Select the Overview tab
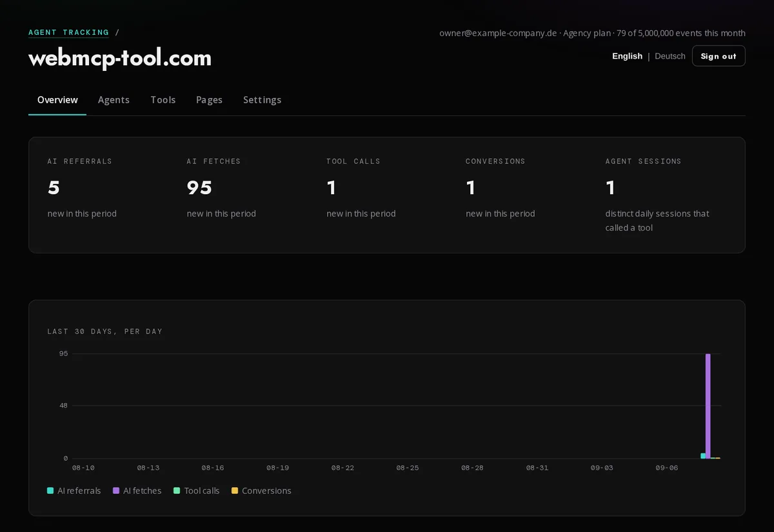The width and height of the screenshot is (774, 532). coord(57,100)
